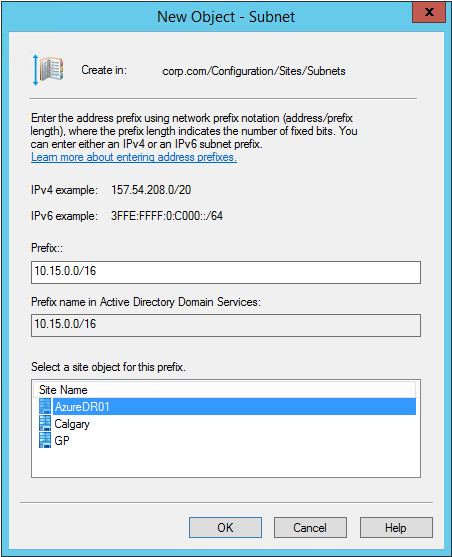452x557 pixels.
Task: Open Help for the subnet dialog
Action: pos(396,528)
